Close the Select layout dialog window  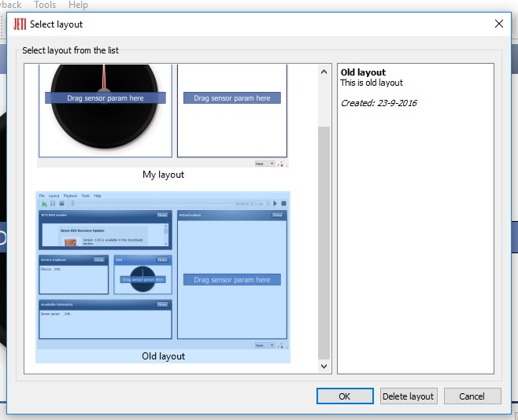499,24
